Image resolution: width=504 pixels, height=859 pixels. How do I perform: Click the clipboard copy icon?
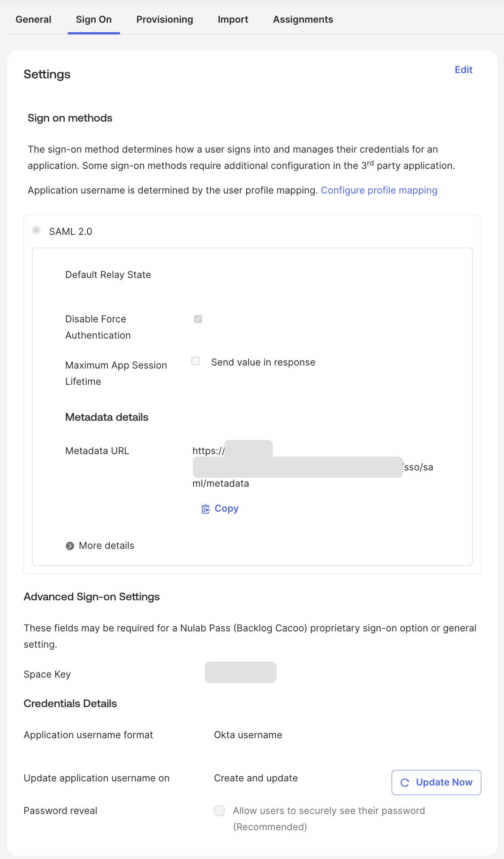click(x=205, y=509)
